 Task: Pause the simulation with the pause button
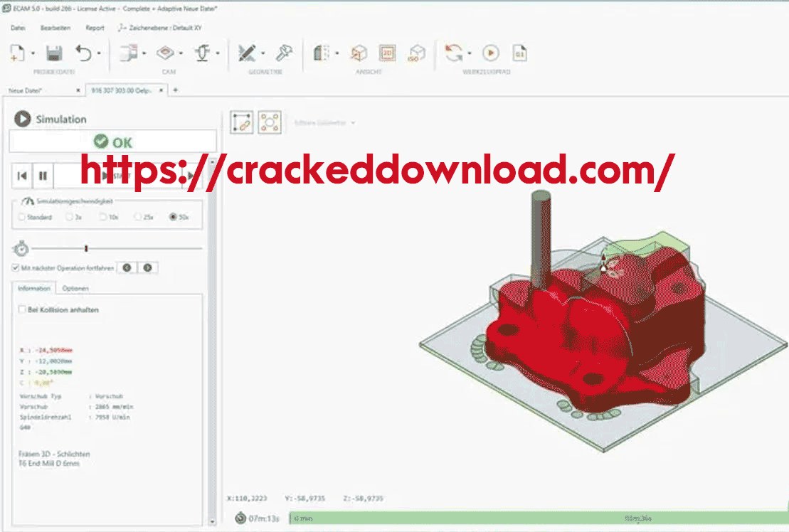click(x=43, y=176)
